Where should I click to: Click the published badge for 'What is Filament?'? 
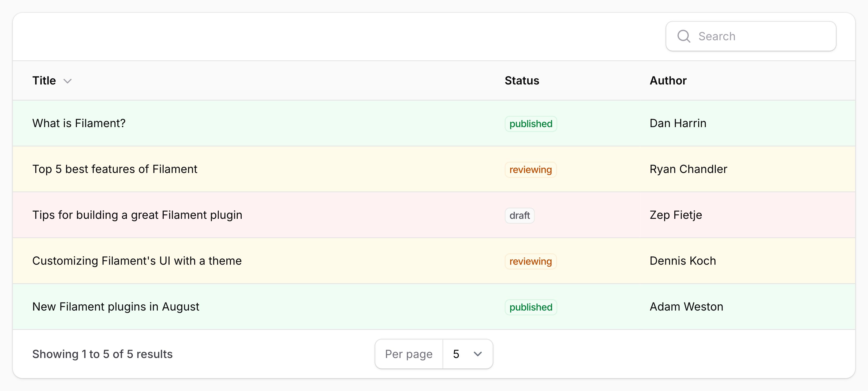tap(531, 124)
